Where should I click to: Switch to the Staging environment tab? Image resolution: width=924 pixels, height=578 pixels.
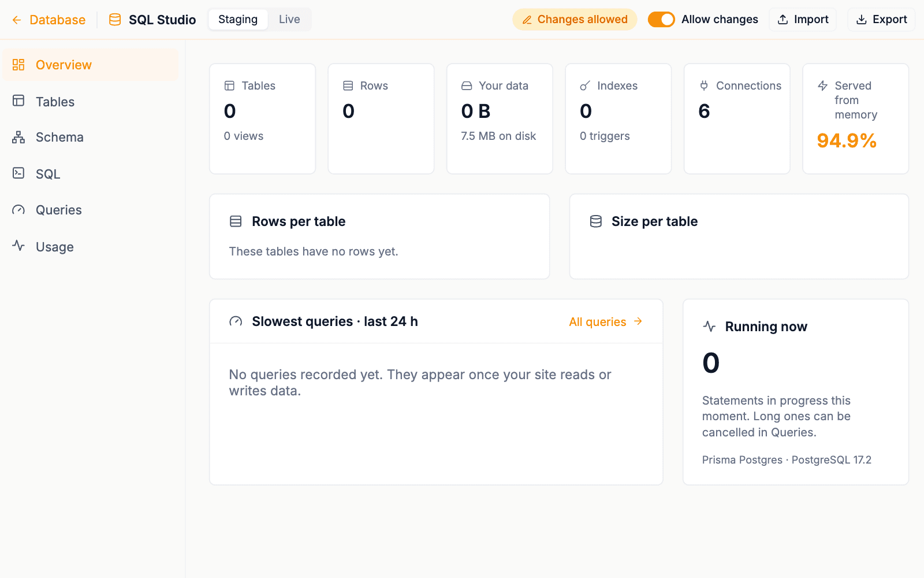point(238,20)
